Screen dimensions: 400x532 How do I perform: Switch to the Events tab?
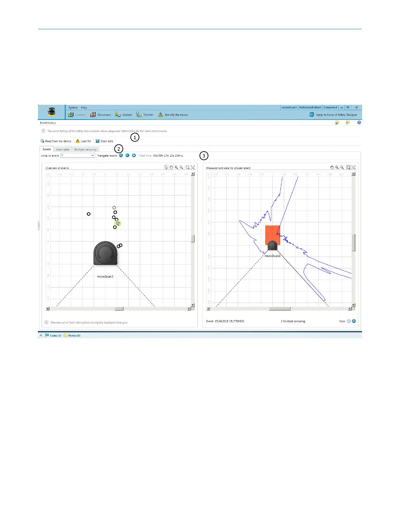tap(47, 149)
